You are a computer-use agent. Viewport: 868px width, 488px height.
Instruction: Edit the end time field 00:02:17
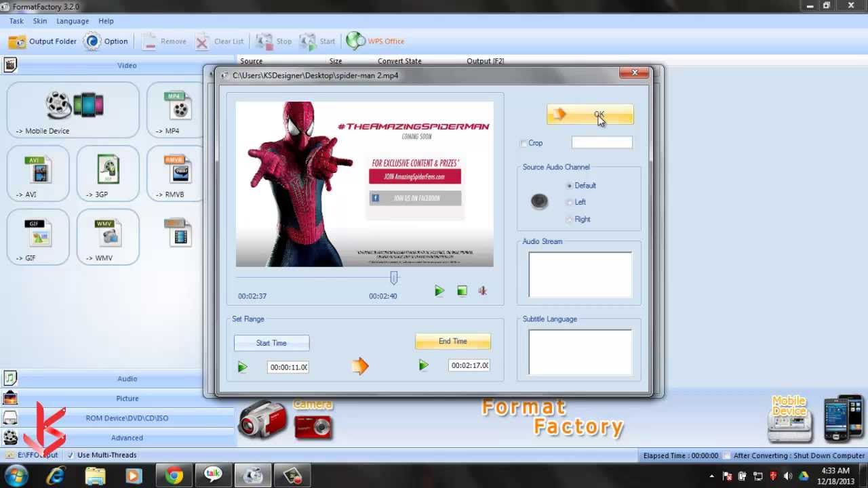pos(469,365)
